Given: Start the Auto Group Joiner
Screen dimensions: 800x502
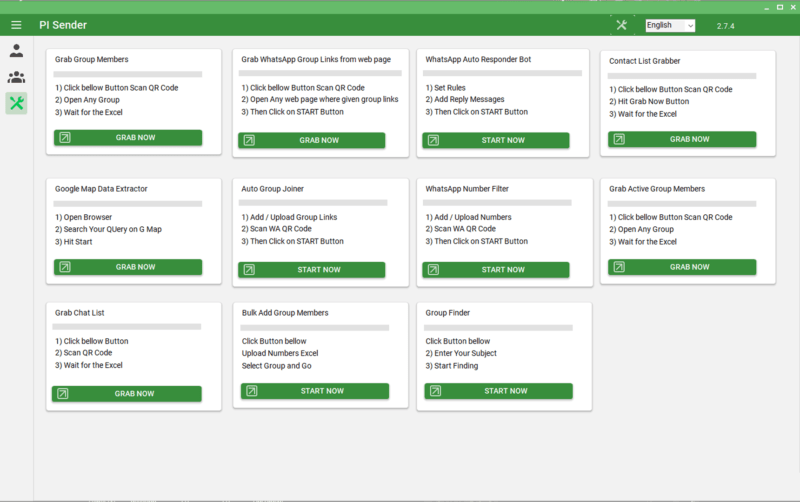Looking at the screenshot, I should coord(311,269).
